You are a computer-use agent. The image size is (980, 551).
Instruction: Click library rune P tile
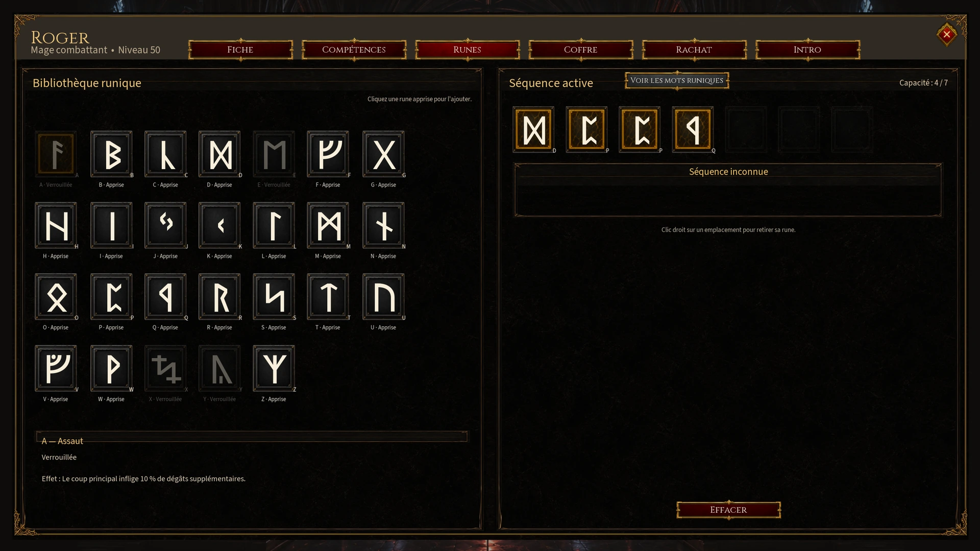click(x=111, y=297)
